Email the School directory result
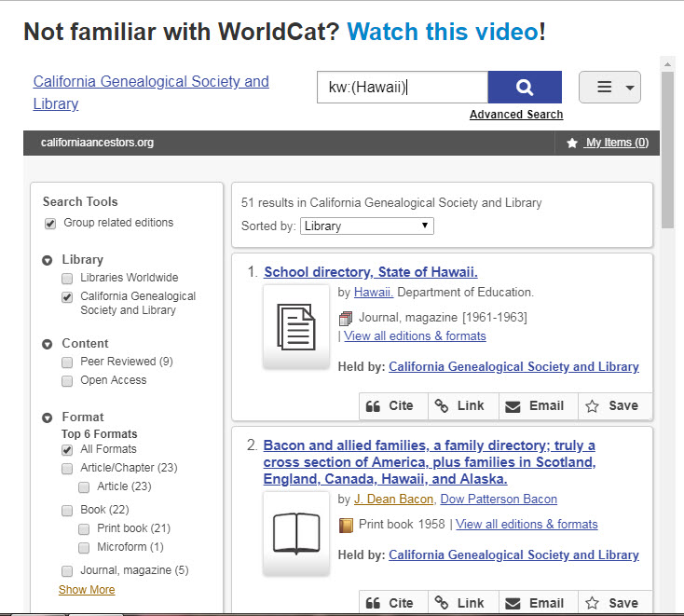 pos(539,406)
